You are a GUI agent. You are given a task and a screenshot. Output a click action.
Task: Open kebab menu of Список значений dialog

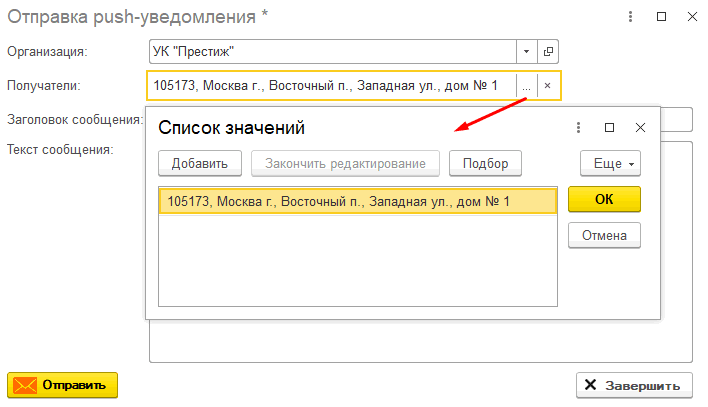pyautogui.click(x=579, y=128)
